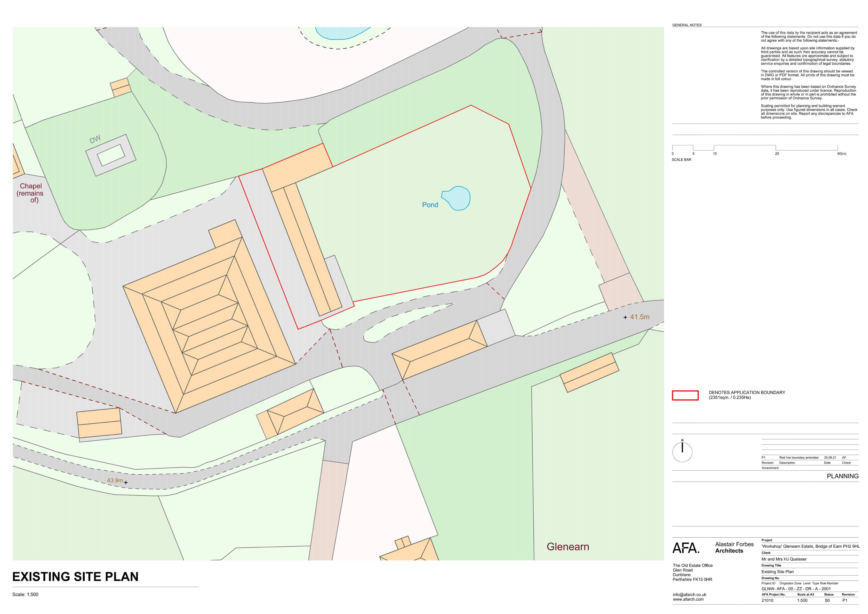Click 'The Old Estate Office' address line

[x=693, y=566]
